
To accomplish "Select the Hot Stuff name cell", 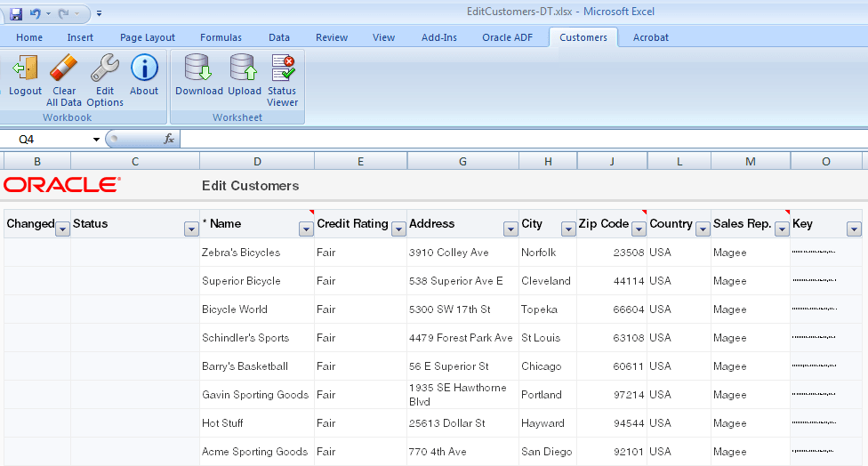I will [257, 423].
